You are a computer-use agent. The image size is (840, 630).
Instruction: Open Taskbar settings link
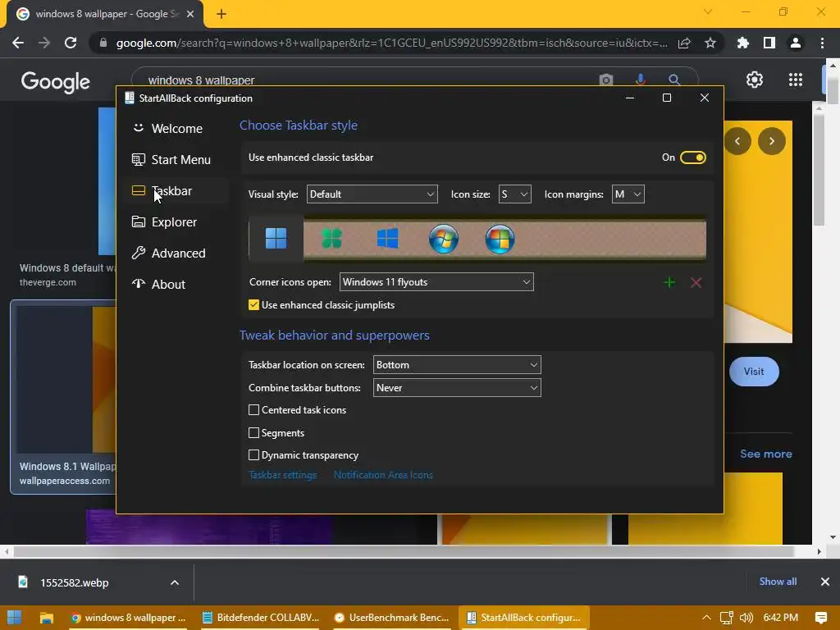283,475
